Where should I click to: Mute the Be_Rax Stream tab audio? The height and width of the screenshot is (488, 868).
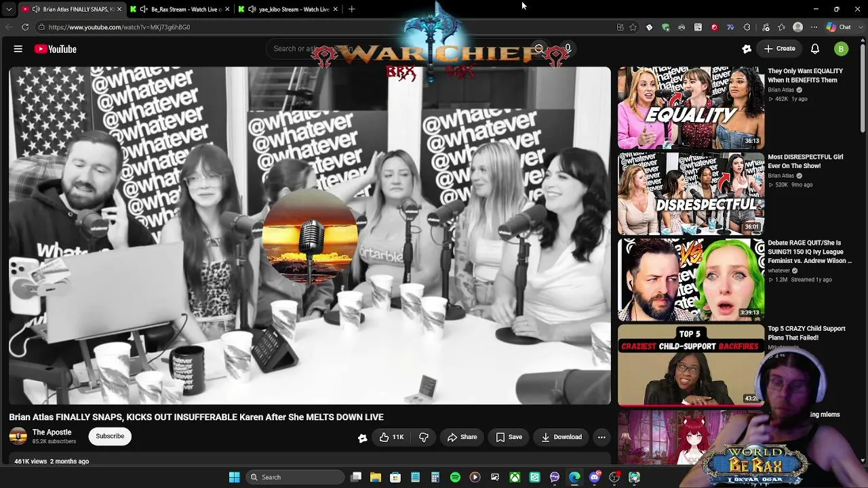(x=144, y=9)
